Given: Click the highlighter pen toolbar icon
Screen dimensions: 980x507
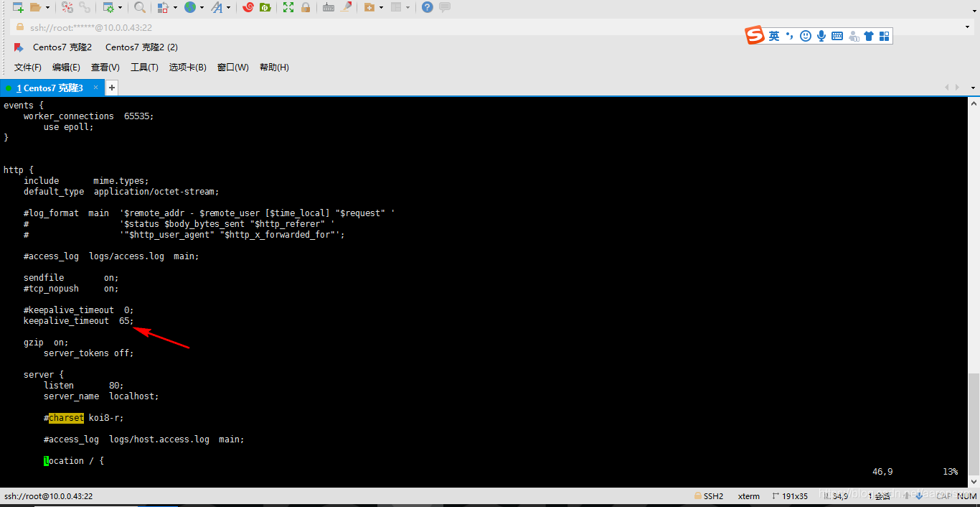Looking at the screenshot, I should tap(347, 7).
